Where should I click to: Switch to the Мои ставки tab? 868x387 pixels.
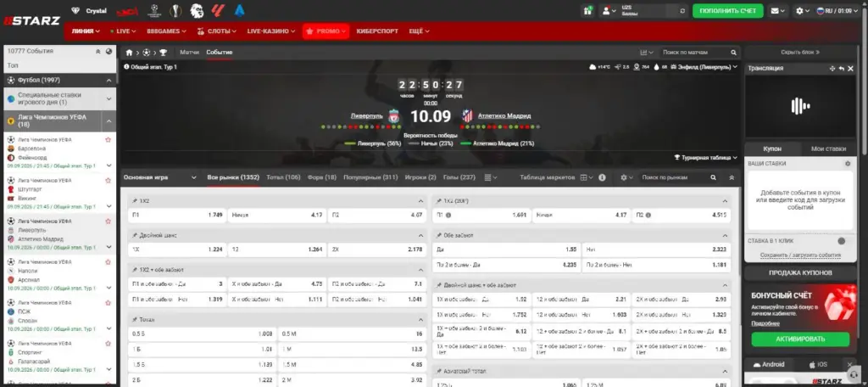pyautogui.click(x=828, y=149)
